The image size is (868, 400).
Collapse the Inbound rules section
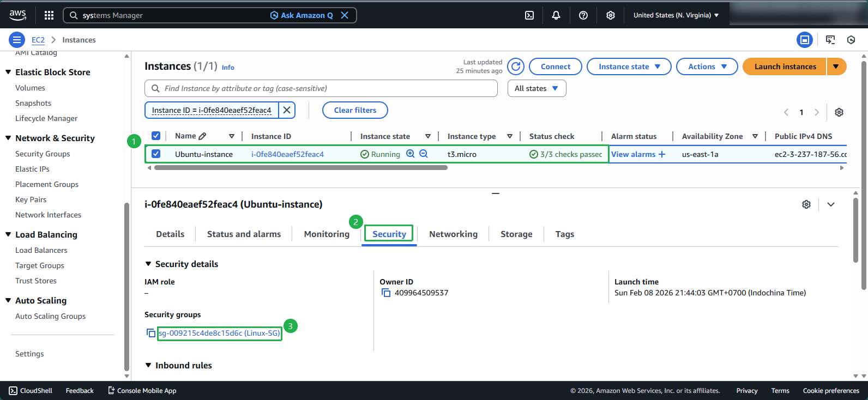(148, 365)
